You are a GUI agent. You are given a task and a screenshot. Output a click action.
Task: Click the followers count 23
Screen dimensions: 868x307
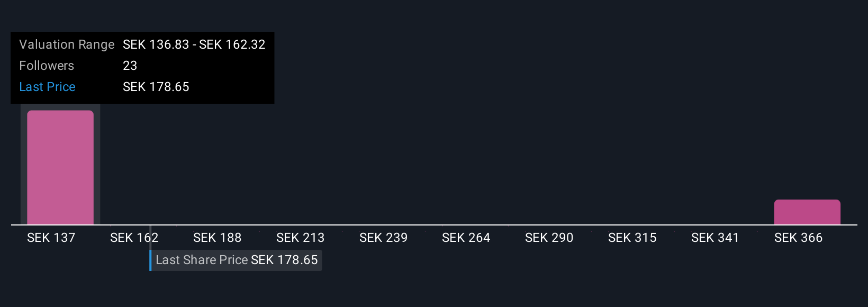point(130,66)
